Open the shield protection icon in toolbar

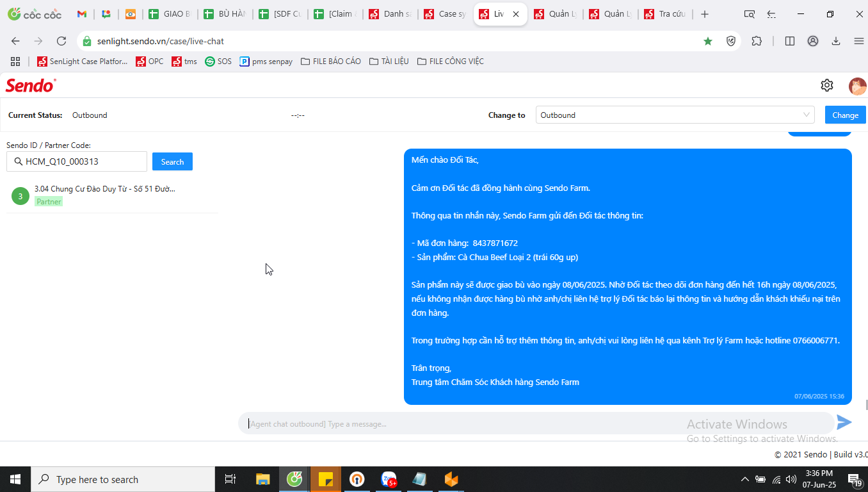click(731, 41)
